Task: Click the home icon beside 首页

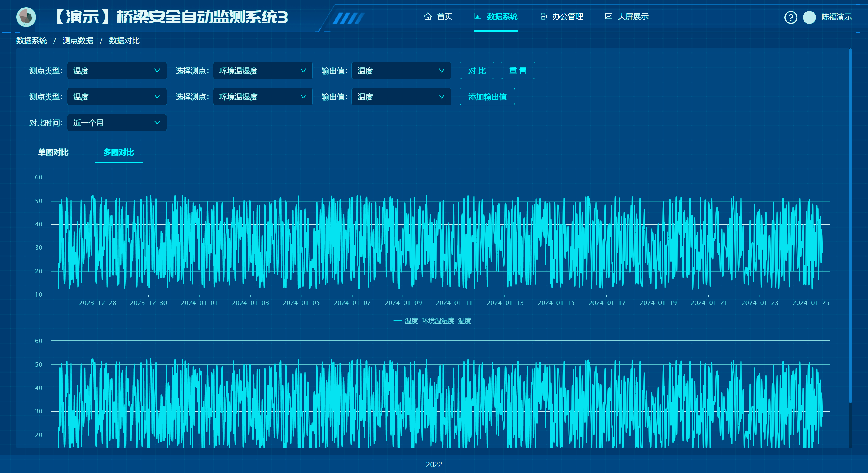Action: coord(427,17)
